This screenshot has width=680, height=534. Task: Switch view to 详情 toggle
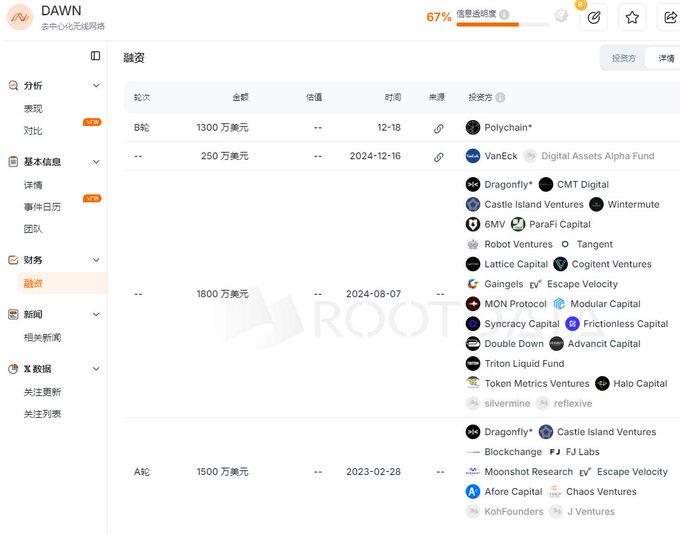[665, 58]
